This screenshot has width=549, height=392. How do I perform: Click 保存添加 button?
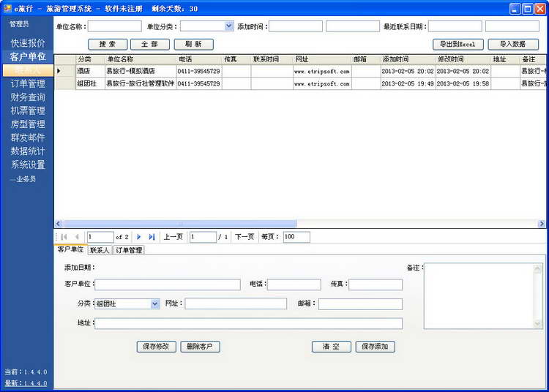(375, 347)
